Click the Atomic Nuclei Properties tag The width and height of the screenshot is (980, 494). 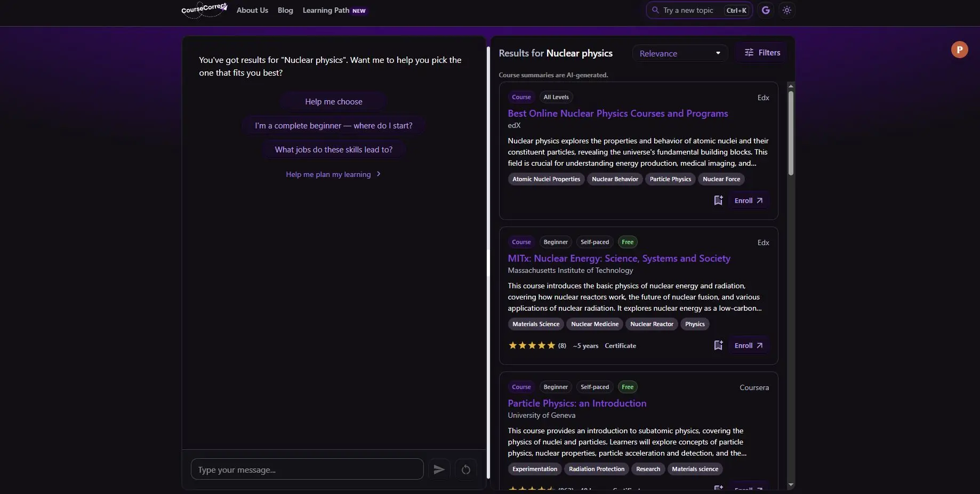click(546, 179)
